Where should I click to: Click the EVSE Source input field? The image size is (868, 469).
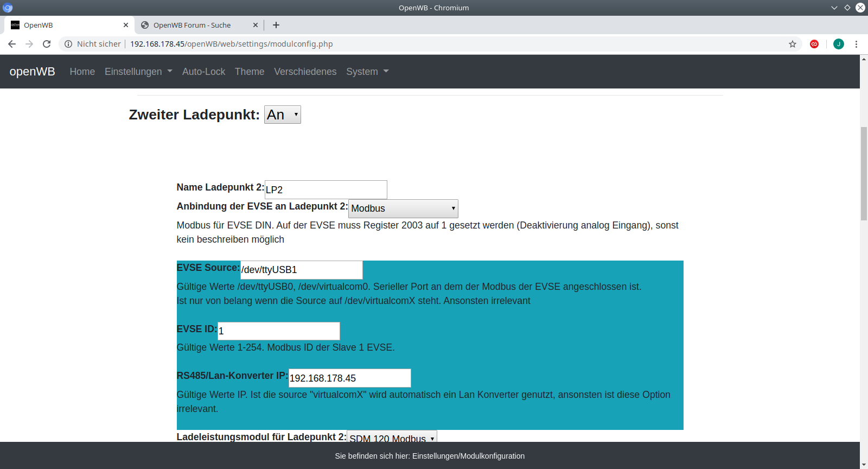click(302, 270)
